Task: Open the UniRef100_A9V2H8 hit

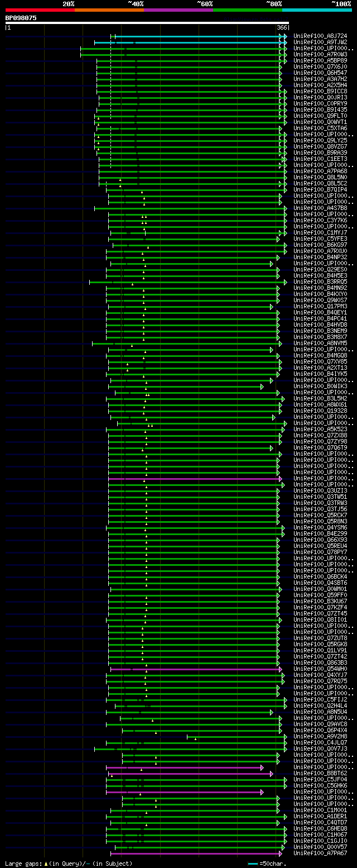Action: [320, 737]
